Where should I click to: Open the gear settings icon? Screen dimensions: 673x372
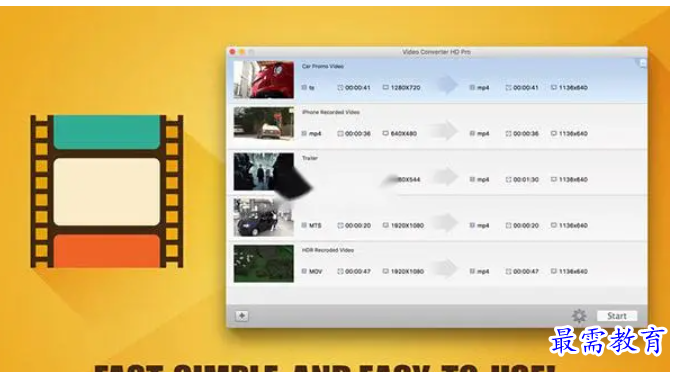pos(579,316)
